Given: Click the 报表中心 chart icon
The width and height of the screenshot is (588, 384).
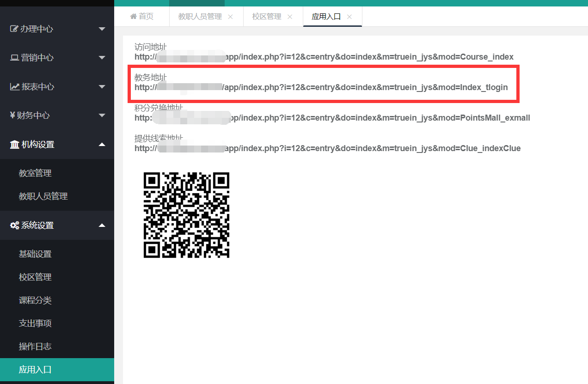Looking at the screenshot, I should 15,87.
